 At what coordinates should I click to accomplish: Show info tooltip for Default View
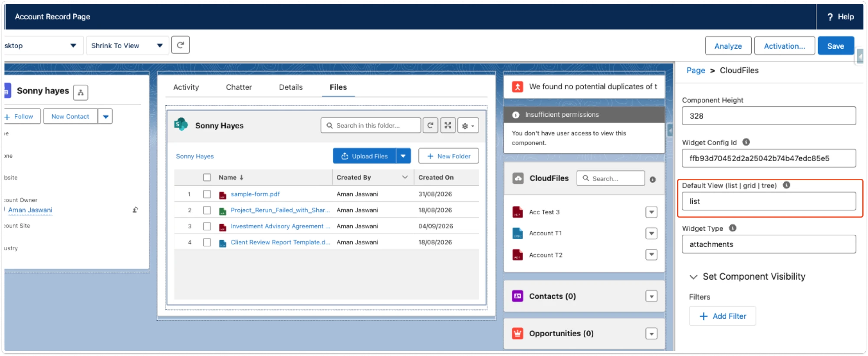[x=786, y=185]
